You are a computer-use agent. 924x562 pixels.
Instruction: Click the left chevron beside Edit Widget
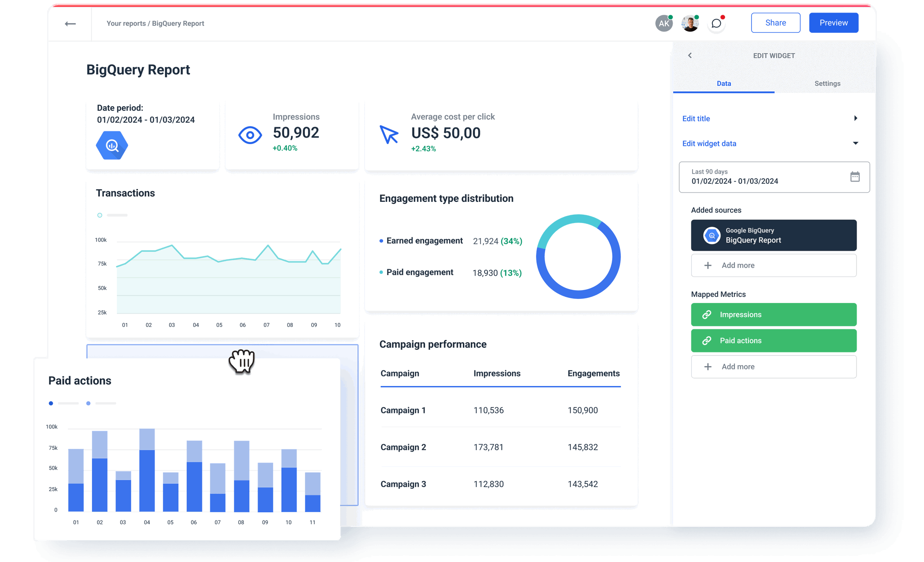click(690, 55)
